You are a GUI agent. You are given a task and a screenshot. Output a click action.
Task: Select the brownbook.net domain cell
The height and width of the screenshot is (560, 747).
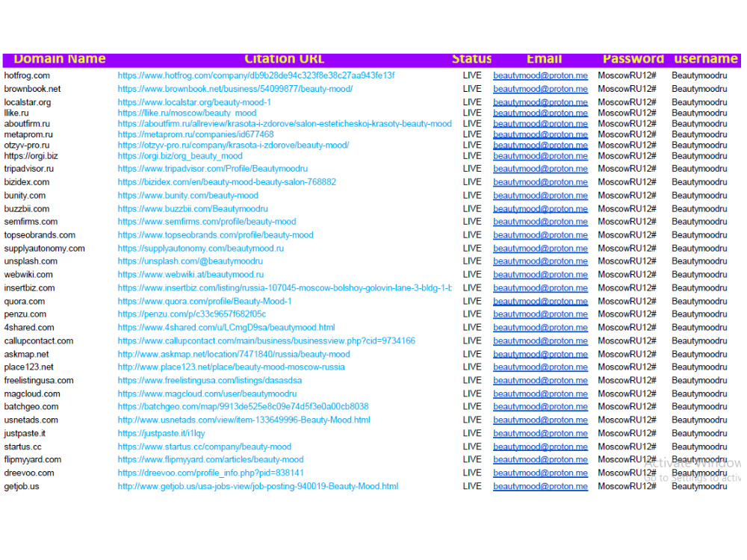(32, 89)
